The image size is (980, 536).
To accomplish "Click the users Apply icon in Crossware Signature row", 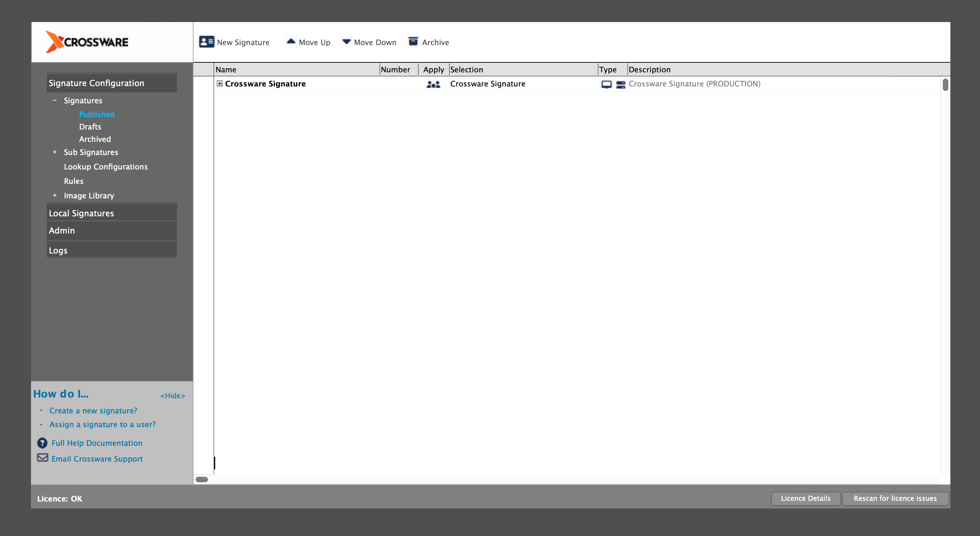I will pyautogui.click(x=433, y=84).
